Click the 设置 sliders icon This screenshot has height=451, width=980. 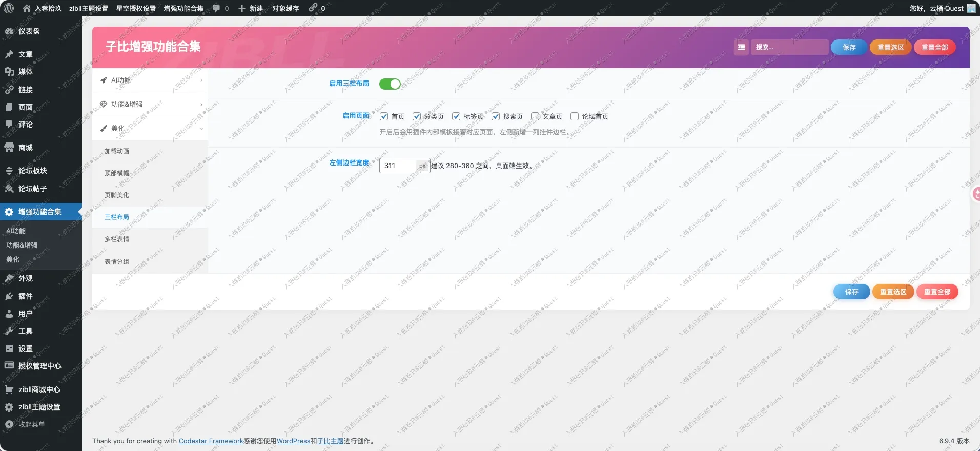click(9, 348)
